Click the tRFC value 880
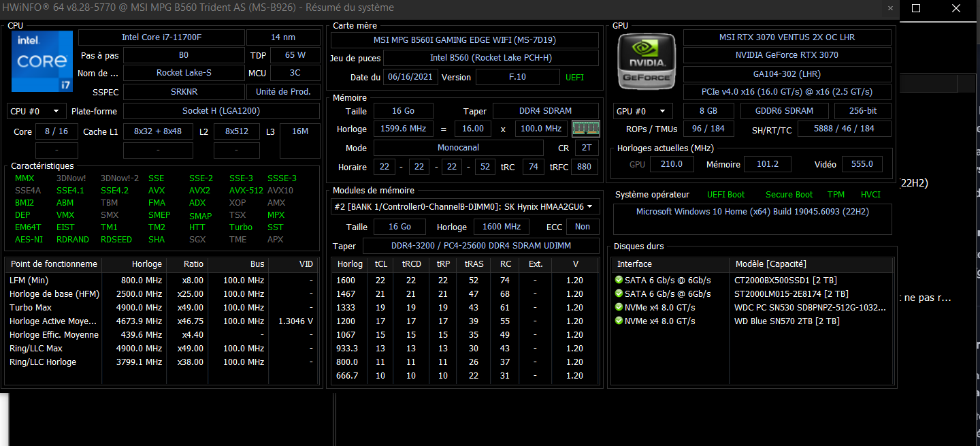 (585, 167)
